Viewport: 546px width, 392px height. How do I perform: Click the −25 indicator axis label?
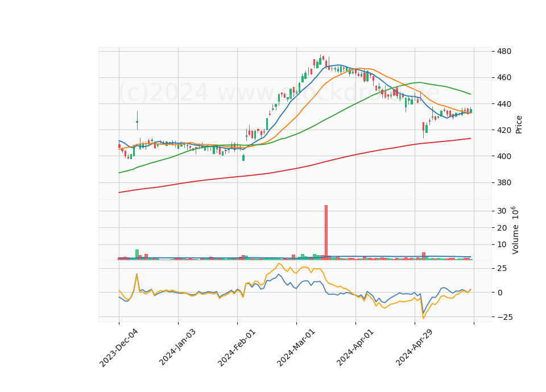coord(504,317)
